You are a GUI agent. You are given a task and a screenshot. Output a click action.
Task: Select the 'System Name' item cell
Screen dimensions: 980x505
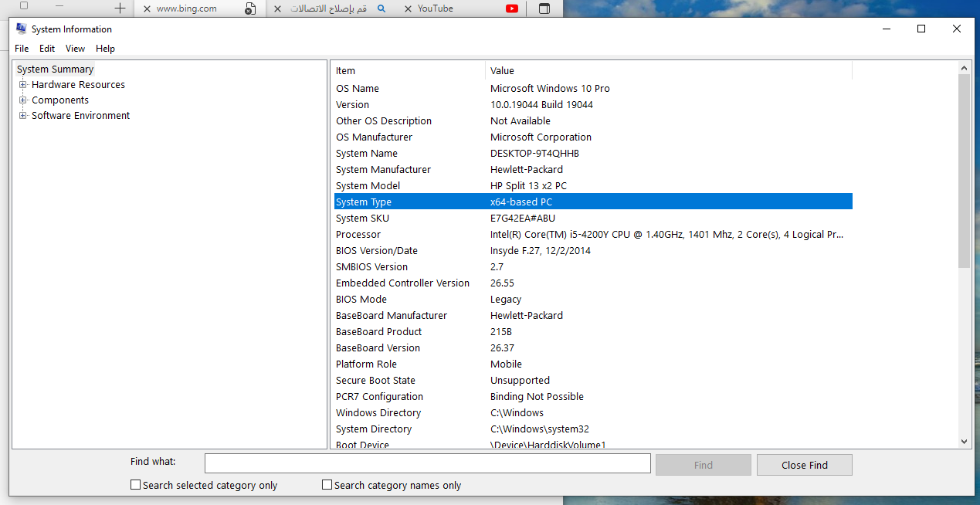(367, 154)
